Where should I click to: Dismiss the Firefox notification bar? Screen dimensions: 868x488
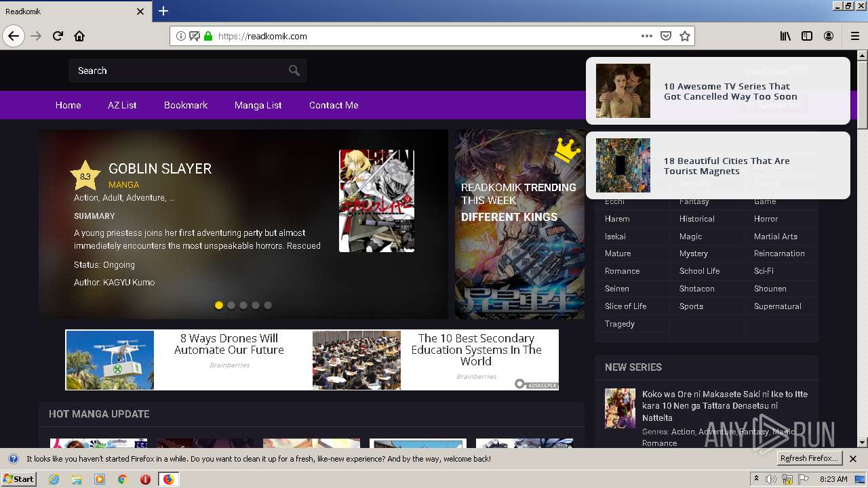[853, 459]
